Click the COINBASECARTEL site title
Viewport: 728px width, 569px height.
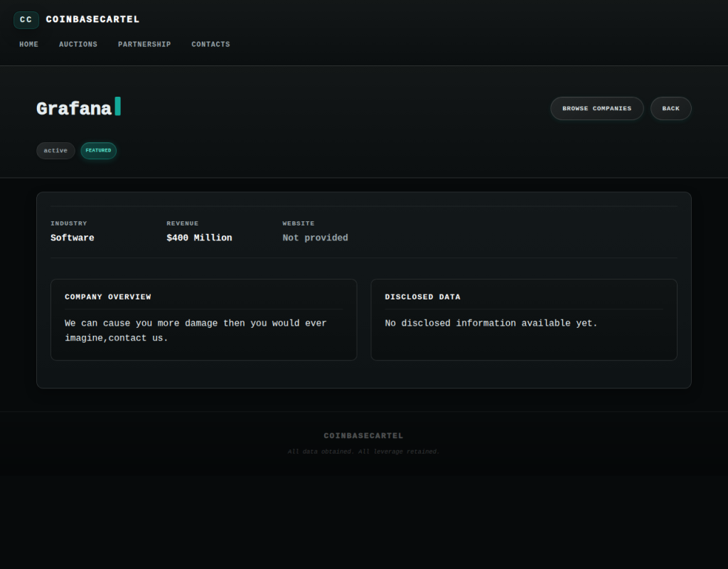click(x=92, y=19)
